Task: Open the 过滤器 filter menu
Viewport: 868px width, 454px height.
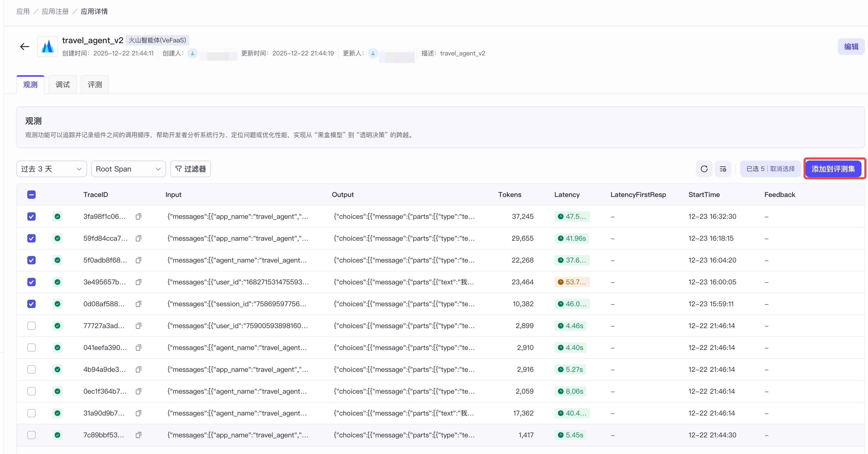Action: click(190, 169)
